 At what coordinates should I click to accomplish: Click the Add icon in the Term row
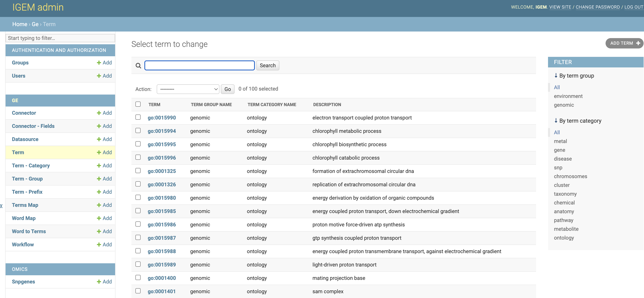[x=99, y=153]
